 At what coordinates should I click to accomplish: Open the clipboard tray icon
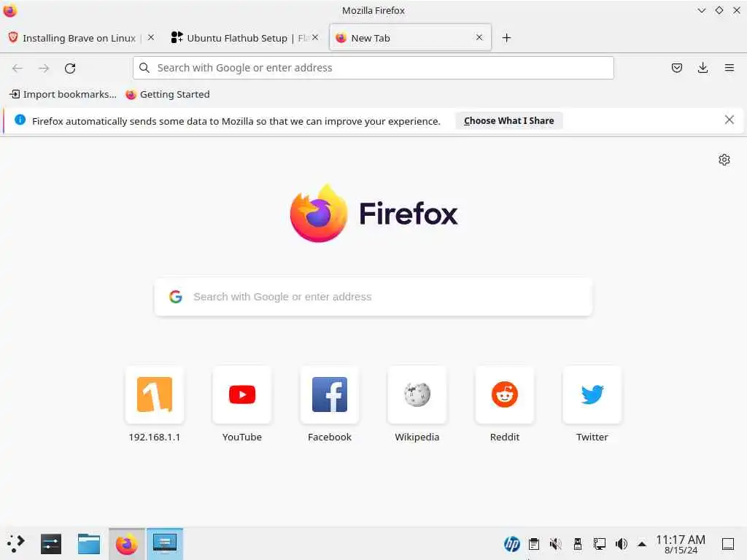(534, 544)
